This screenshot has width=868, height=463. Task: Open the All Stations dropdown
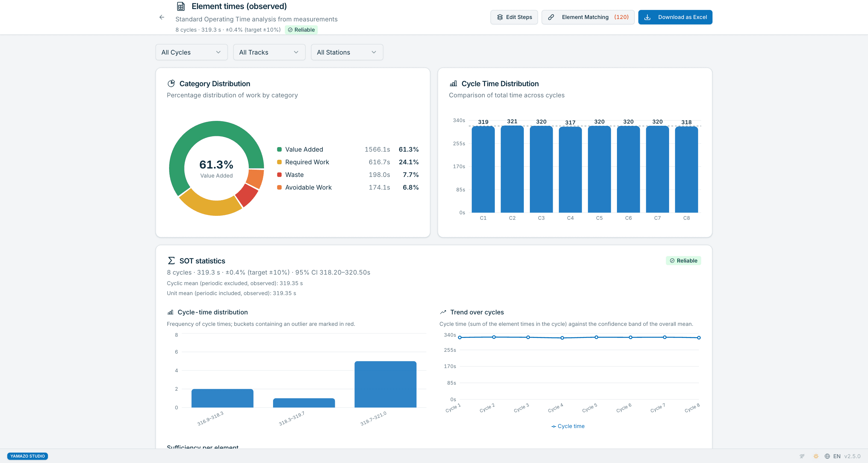(347, 52)
